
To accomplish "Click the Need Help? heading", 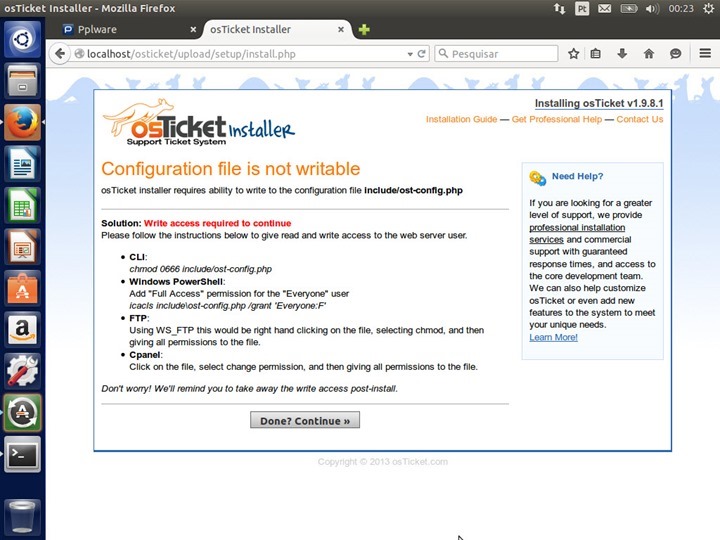I will point(577,176).
